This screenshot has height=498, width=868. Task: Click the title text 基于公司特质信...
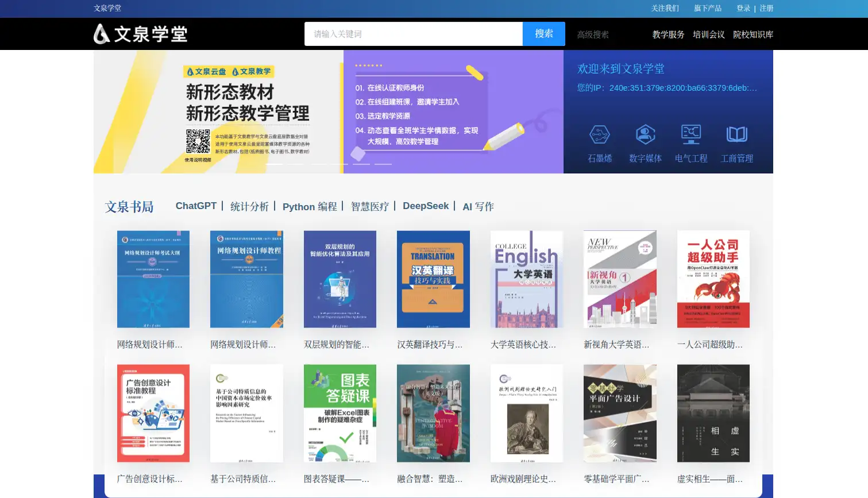click(243, 479)
